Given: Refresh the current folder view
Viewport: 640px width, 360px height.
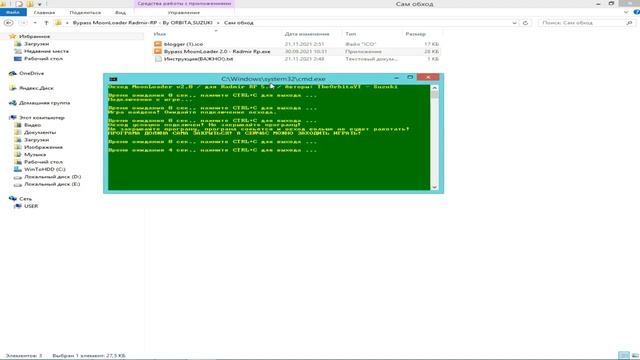Looking at the screenshot, I should coord(525,23).
